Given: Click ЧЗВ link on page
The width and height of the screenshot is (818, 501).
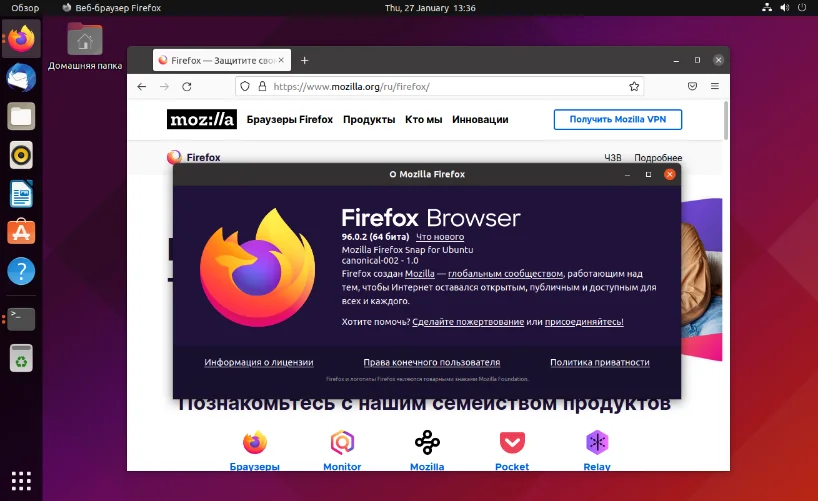Looking at the screenshot, I should [612, 158].
